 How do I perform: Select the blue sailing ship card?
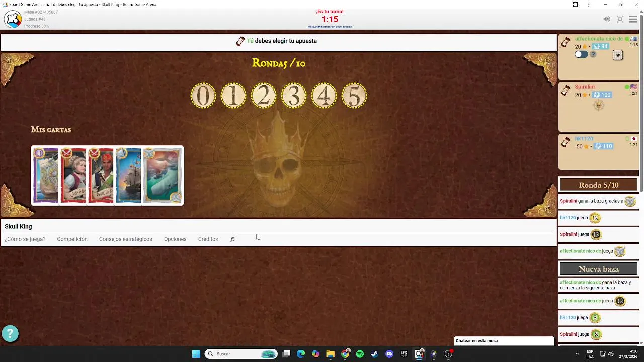pyautogui.click(x=128, y=175)
